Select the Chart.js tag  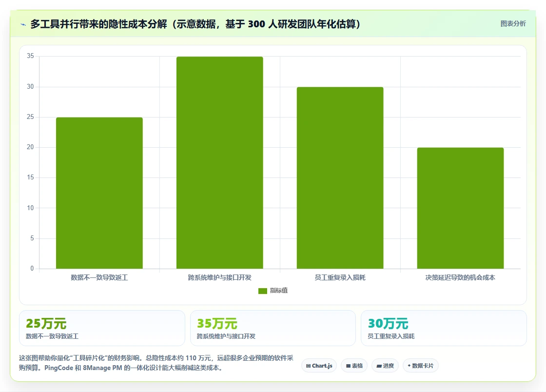[x=319, y=366]
